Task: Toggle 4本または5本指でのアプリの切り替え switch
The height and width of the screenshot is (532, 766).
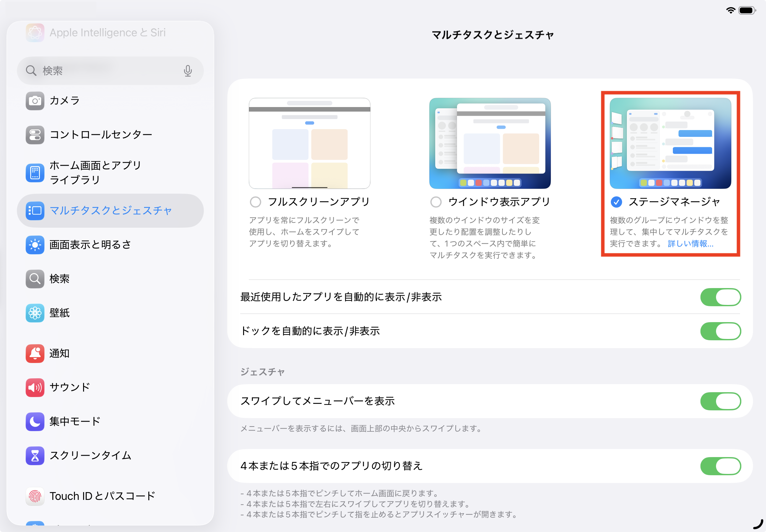Action: click(x=720, y=466)
